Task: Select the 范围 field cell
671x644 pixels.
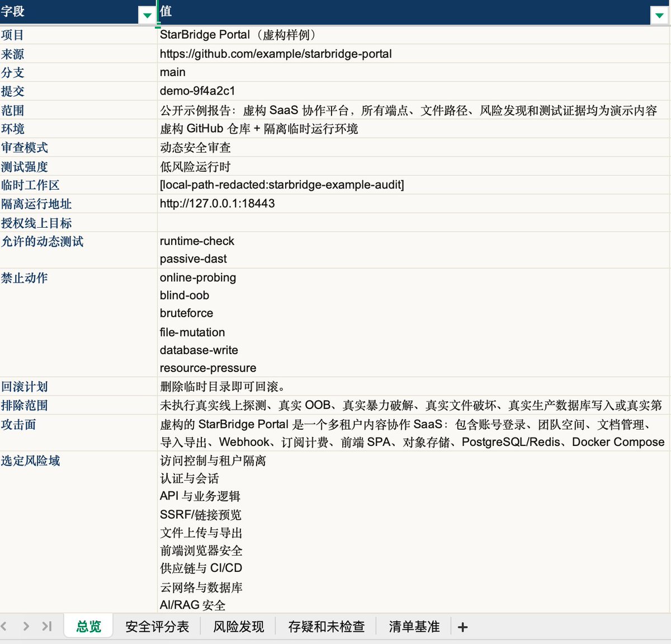Action: pos(78,110)
